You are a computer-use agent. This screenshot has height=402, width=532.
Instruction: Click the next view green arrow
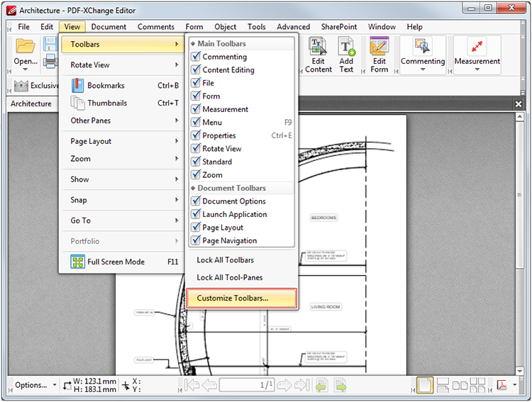pyautogui.click(x=340, y=385)
